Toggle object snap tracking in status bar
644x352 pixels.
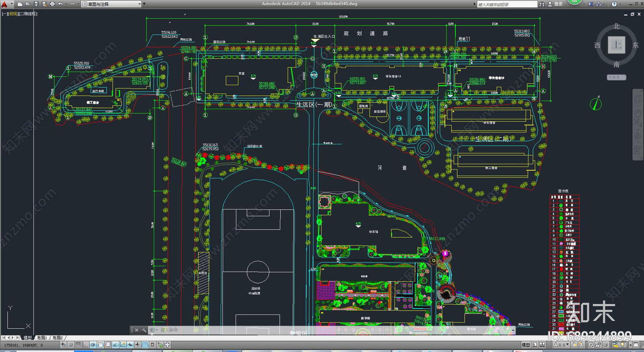pyautogui.click(x=115, y=345)
